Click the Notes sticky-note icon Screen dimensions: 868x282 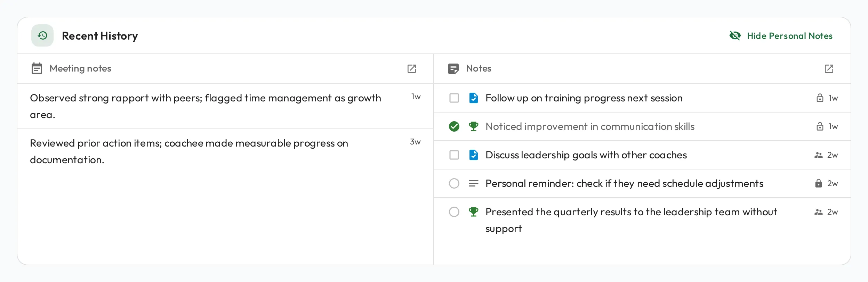[453, 69]
